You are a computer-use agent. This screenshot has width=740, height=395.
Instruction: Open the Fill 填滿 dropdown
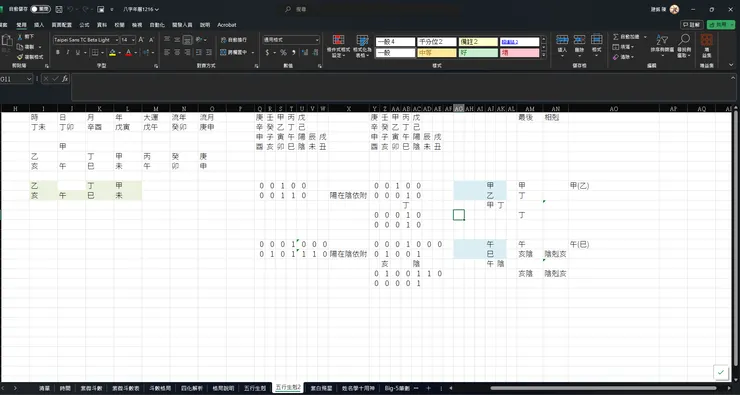[623, 47]
